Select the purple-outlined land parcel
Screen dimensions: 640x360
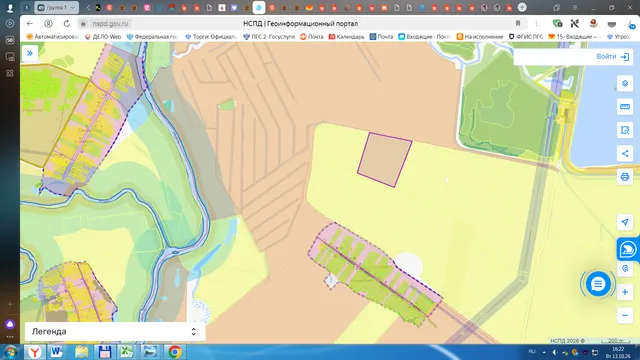(384, 160)
